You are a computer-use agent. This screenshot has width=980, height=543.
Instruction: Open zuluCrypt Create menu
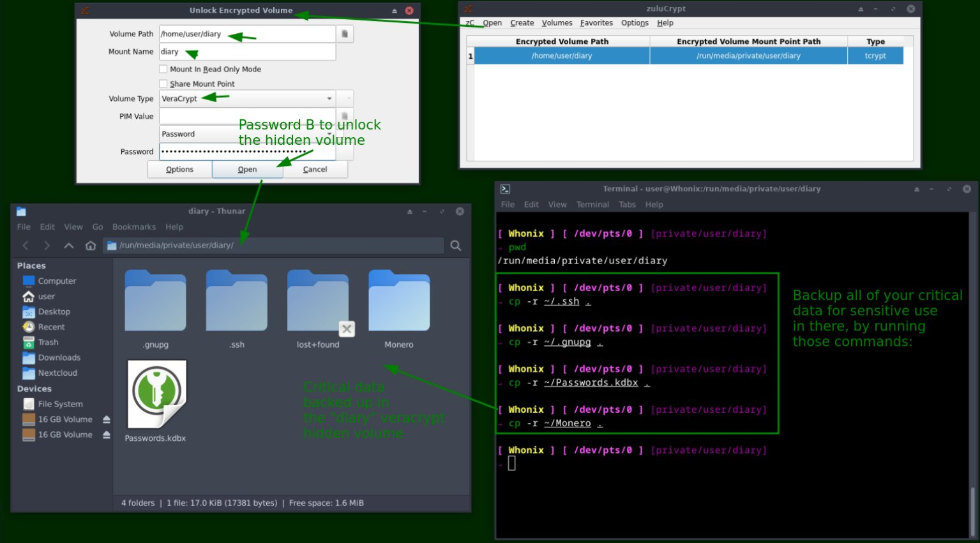[522, 23]
